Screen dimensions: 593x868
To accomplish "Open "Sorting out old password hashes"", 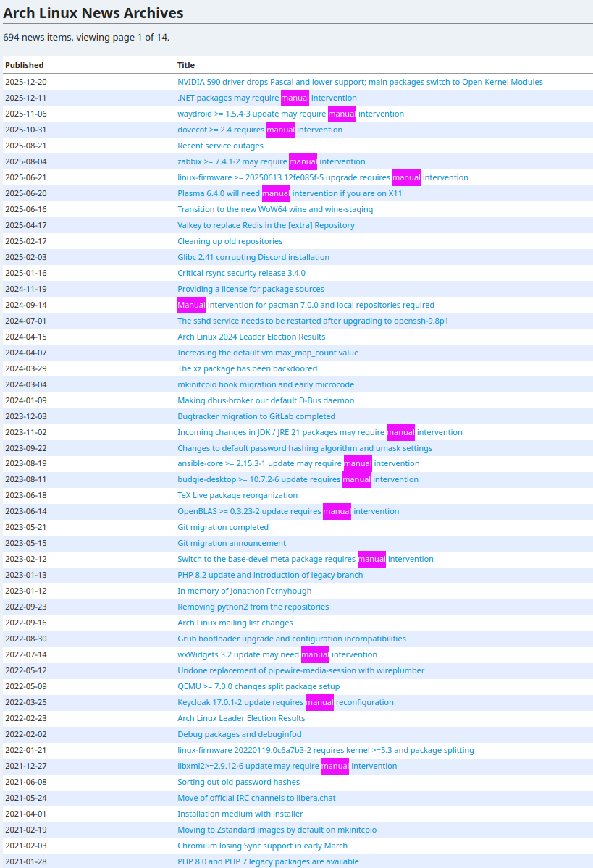I will 239,782.
